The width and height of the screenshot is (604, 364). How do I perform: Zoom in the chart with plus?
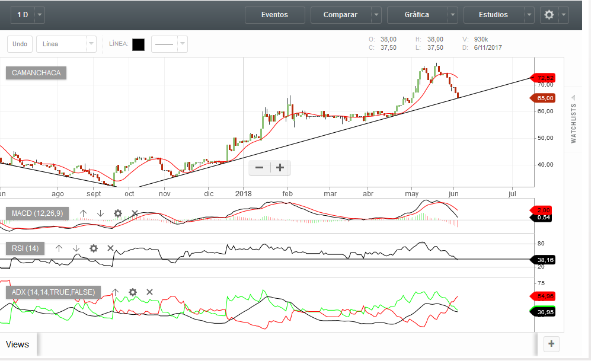click(x=280, y=168)
